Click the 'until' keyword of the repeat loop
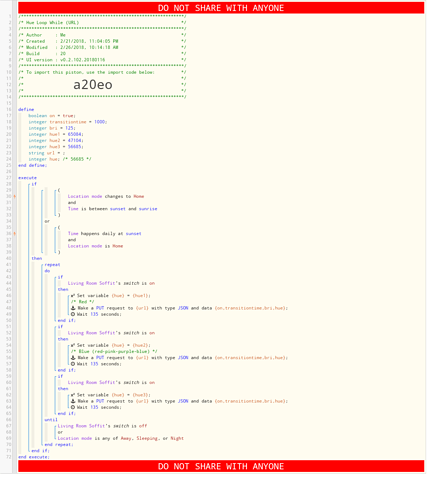Image resolution: width=429 pixels, height=500 pixels. 51,420
